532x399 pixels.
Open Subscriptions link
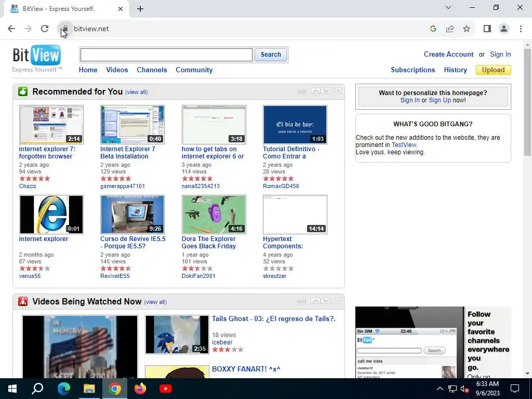pos(413,70)
